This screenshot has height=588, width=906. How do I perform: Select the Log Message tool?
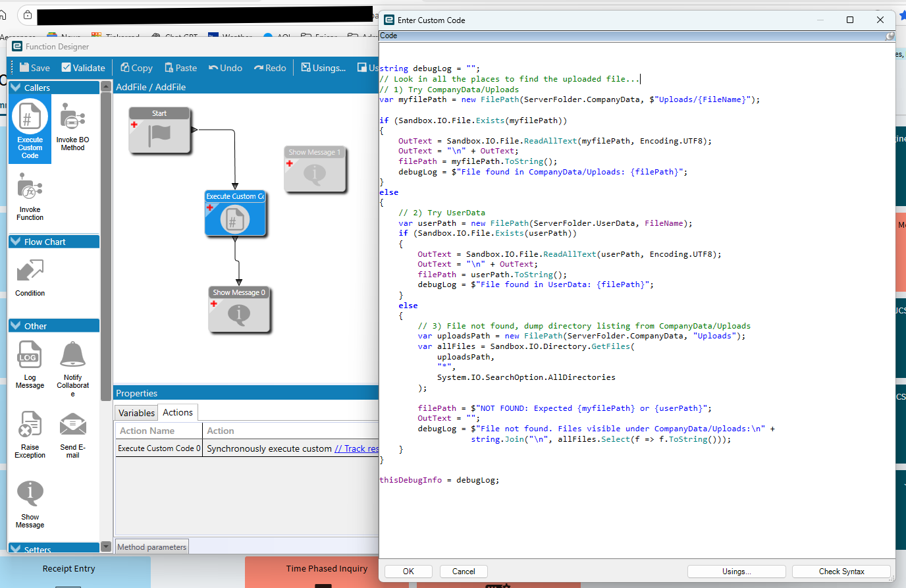click(30, 364)
